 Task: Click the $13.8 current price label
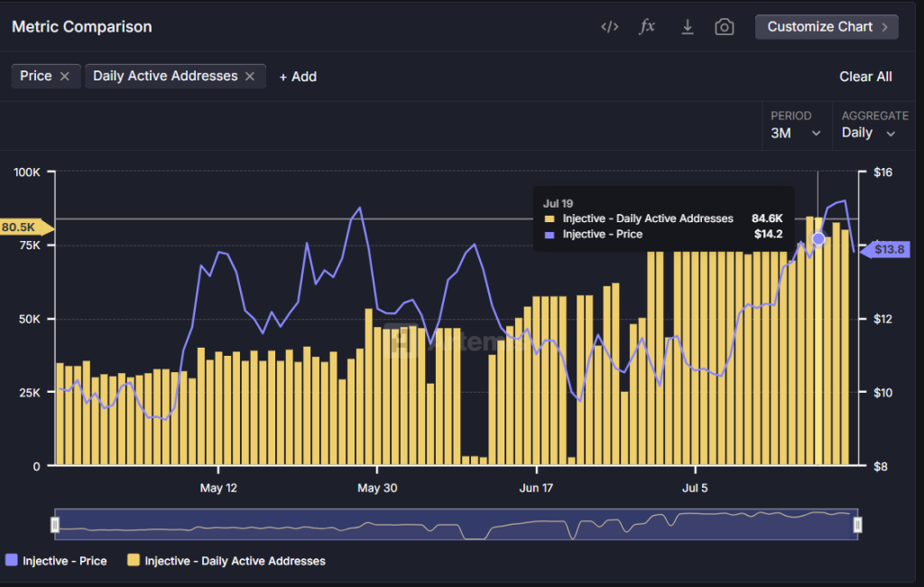891,250
